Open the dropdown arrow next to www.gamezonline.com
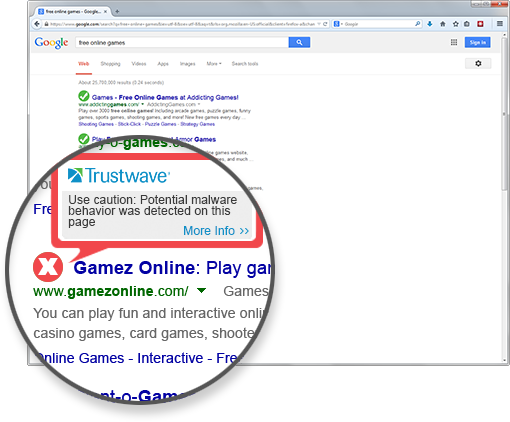Screen dimensions: 510x422 coord(201,290)
